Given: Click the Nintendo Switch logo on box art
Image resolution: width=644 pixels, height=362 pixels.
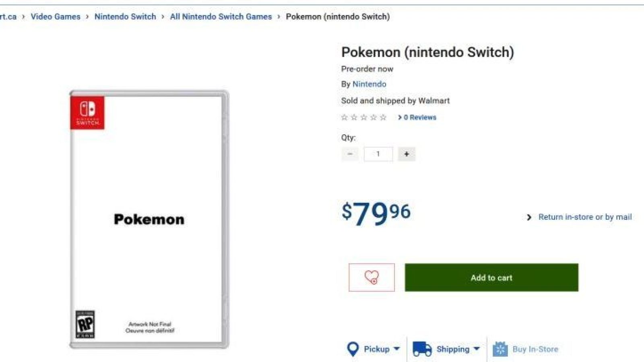Looking at the screenshot, I should coord(87,113).
